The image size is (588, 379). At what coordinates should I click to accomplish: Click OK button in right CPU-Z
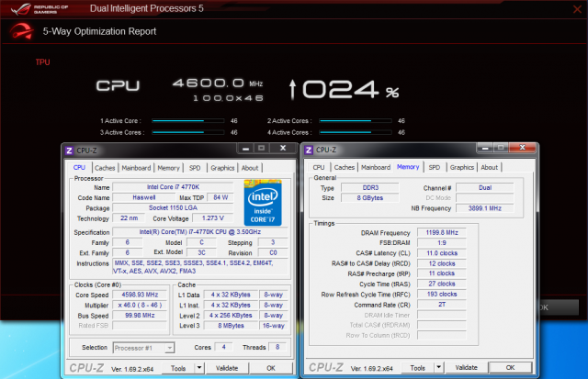point(511,367)
